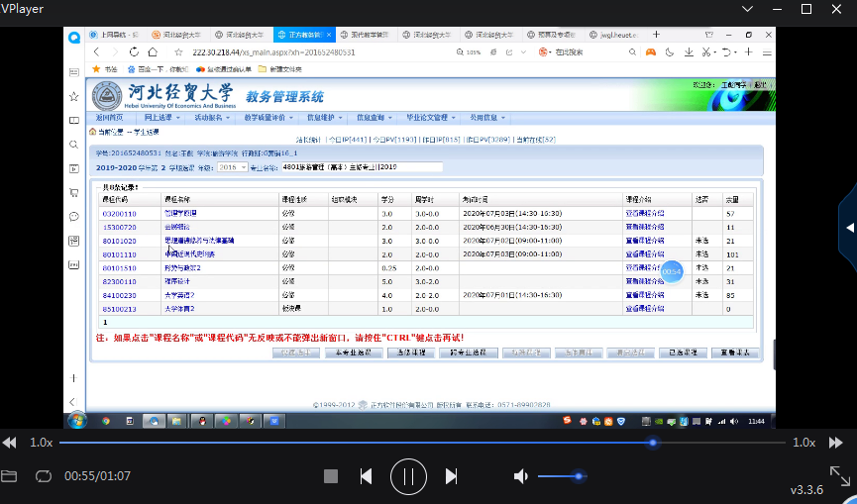857x504 pixels.
Task: Click the video progress seek bar
Action: (x=396, y=443)
